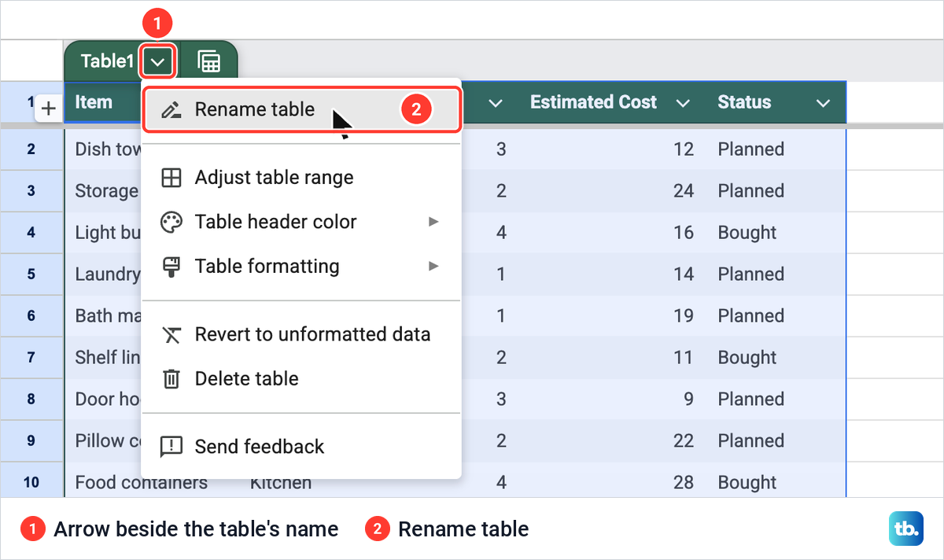Click Kitchen cell in row 10
944x560 pixels.
(x=281, y=483)
